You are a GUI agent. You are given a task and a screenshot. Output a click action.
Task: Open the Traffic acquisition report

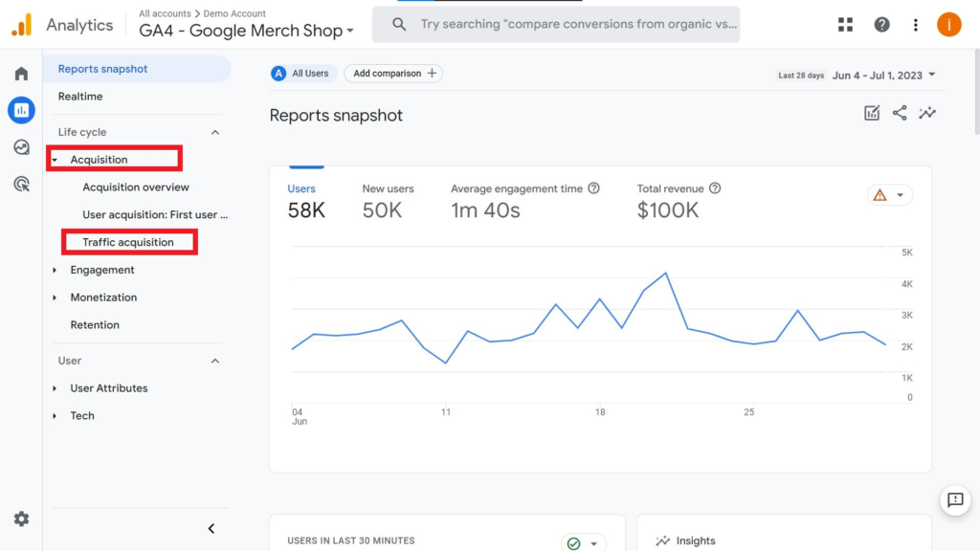[x=129, y=242]
